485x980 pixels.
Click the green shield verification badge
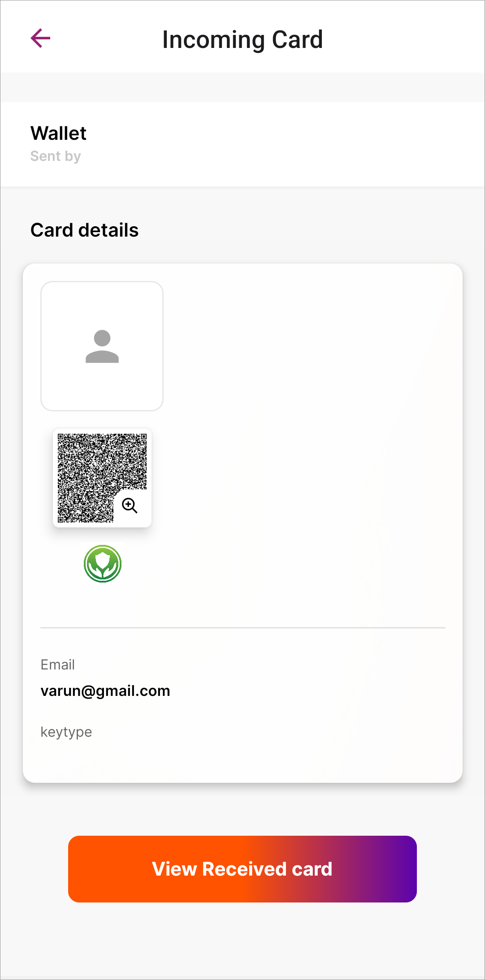[x=103, y=564]
